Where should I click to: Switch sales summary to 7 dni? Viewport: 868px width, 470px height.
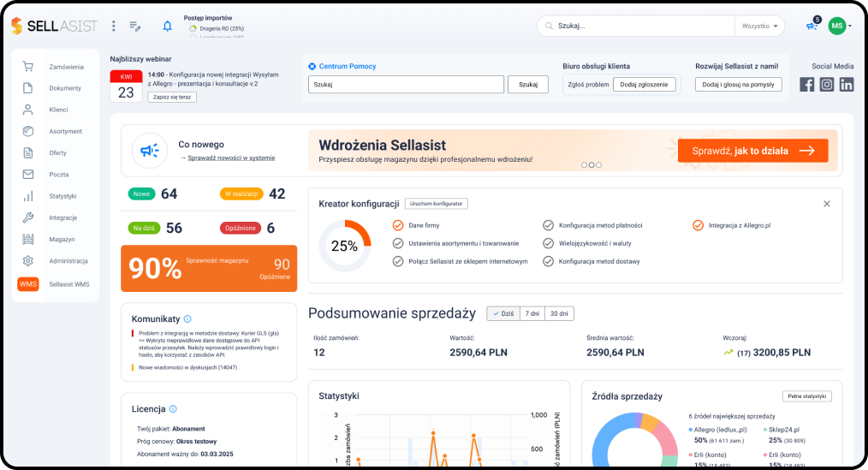[x=532, y=313]
